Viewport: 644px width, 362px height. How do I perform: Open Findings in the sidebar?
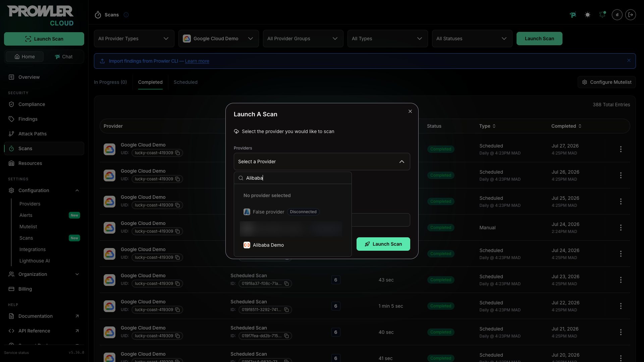tap(44, 119)
